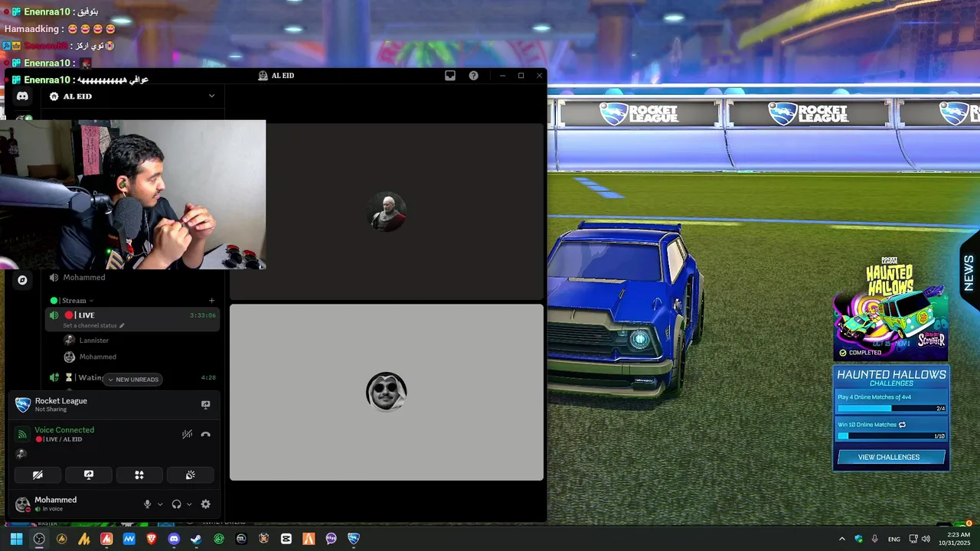The image size is (980, 551).
Task: Toggle noise suppression icon
Action: [187, 434]
